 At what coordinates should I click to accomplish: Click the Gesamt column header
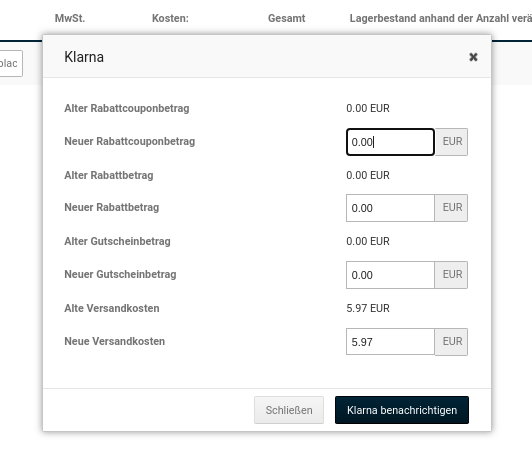click(x=286, y=18)
